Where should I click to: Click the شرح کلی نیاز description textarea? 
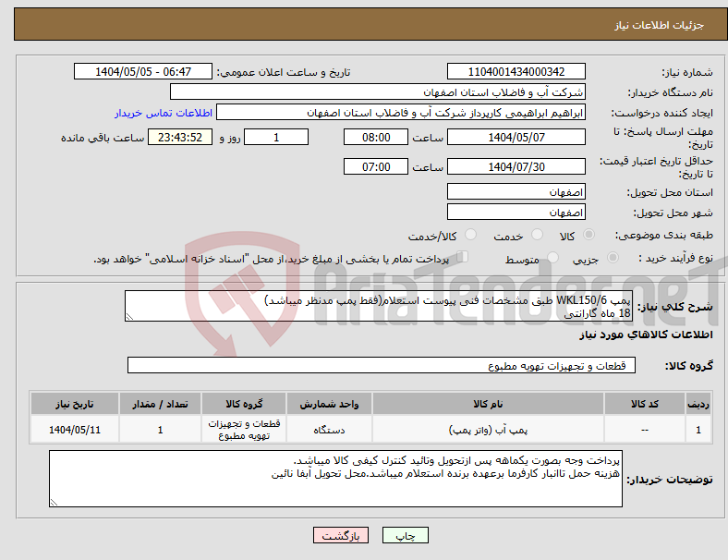(x=379, y=306)
